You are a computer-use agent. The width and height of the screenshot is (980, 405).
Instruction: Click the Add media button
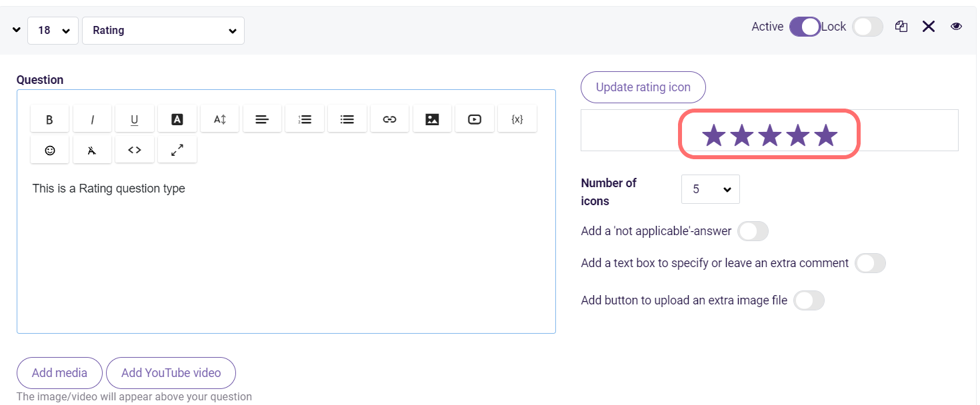click(59, 372)
